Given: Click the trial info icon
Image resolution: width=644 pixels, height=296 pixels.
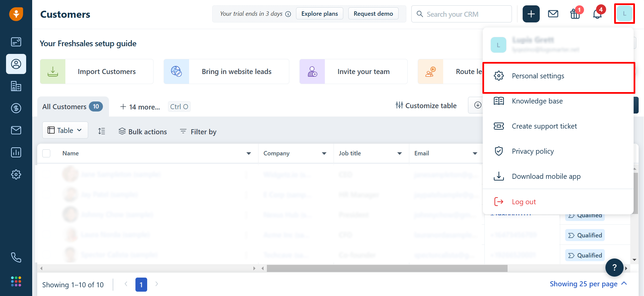Looking at the screenshot, I should point(288,14).
